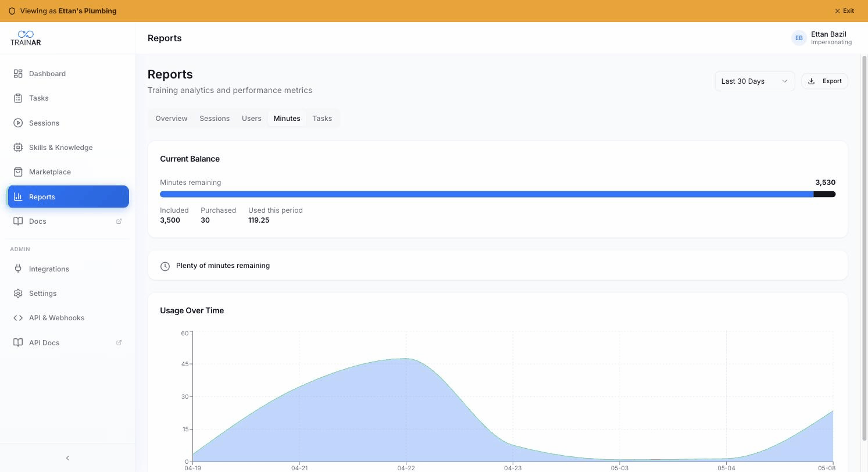Click the 3,530 minutes remaining value
The width and height of the screenshot is (868, 472).
[x=825, y=183]
